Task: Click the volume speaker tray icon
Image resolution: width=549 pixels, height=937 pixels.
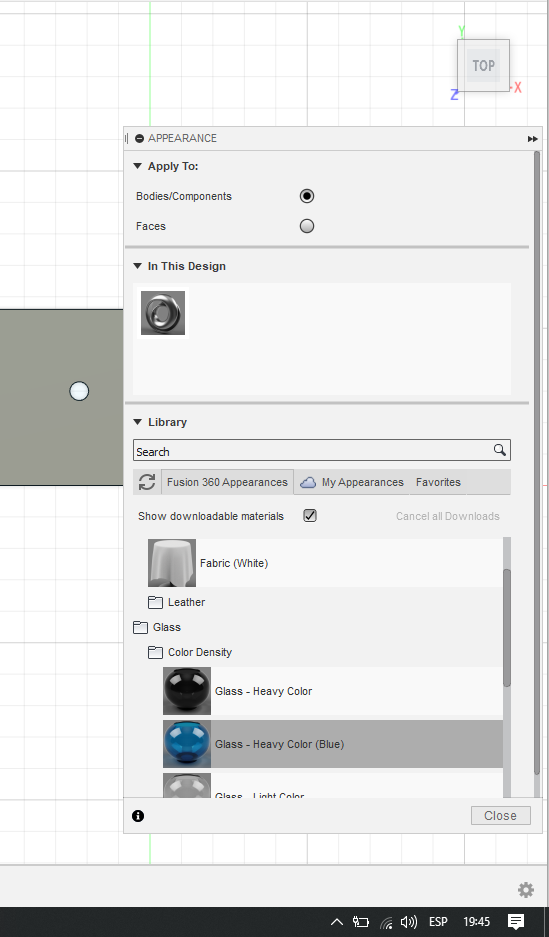Action: pos(409,921)
